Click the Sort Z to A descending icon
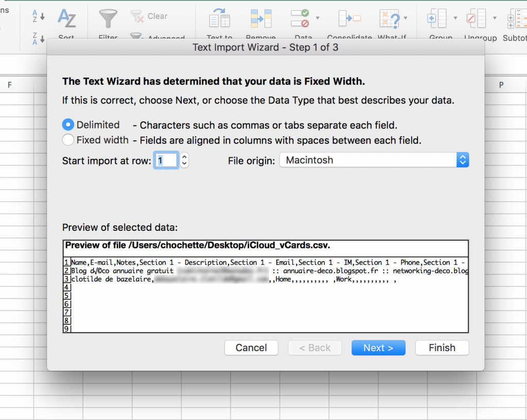527x420 pixels. click(39, 37)
